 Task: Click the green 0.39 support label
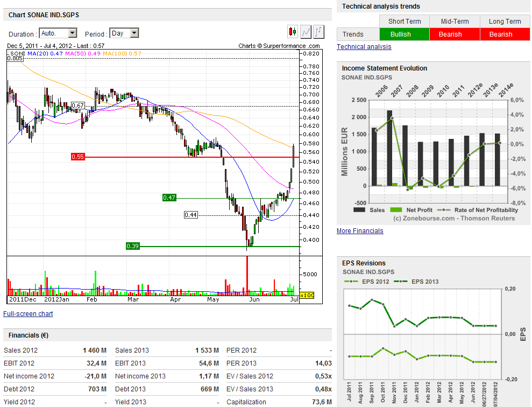pyautogui.click(x=132, y=246)
